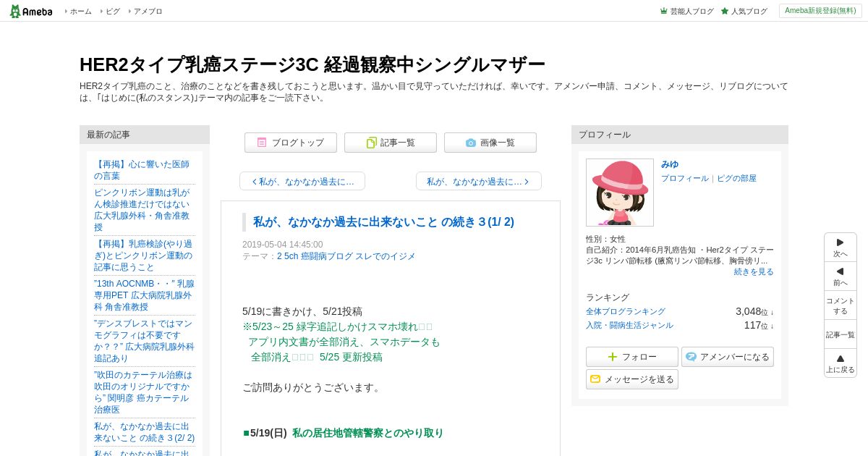This screenshot has width=868, height=456.
Task: Open 記事一覧 tab button
Action: point(391,143)
